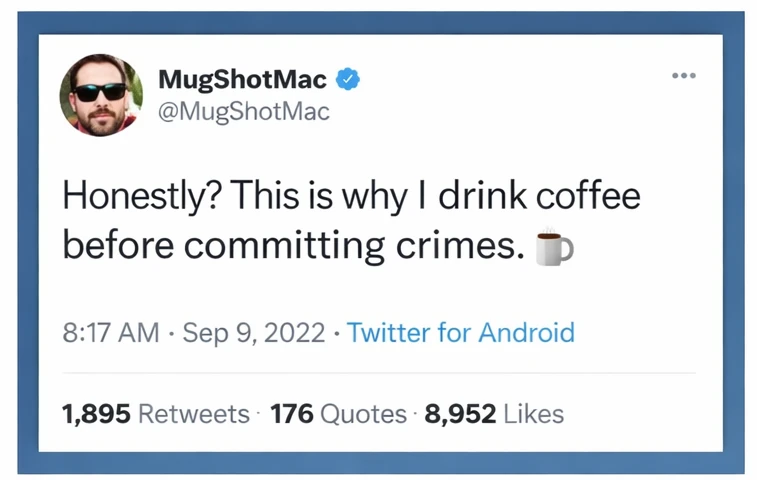This screenshot has height=480, width=757.
Task: Open the @MugShotMac handle link
Action: click(x=243, y=111)
